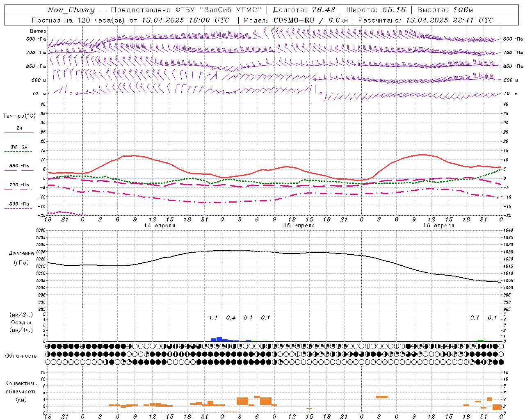Click the 15 апреля date label
The width and height of the screenshot is (525, 420).
[x=299, y=226]
